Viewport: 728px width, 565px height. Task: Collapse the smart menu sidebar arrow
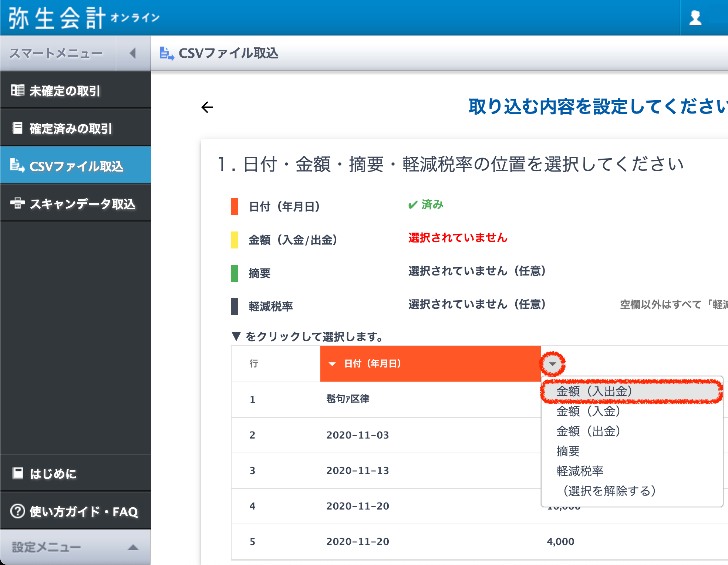[x=133, y=53]
